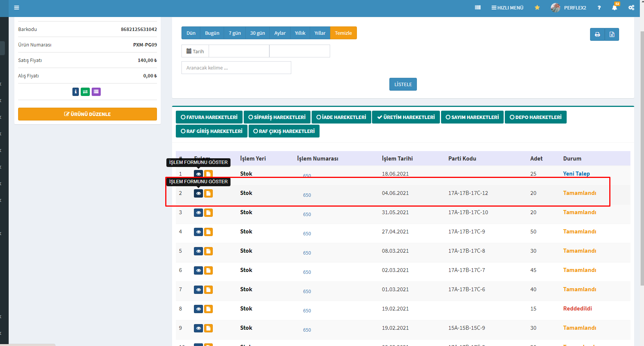Click the Listele button
The image size is (644, 346).
point(403,84)
